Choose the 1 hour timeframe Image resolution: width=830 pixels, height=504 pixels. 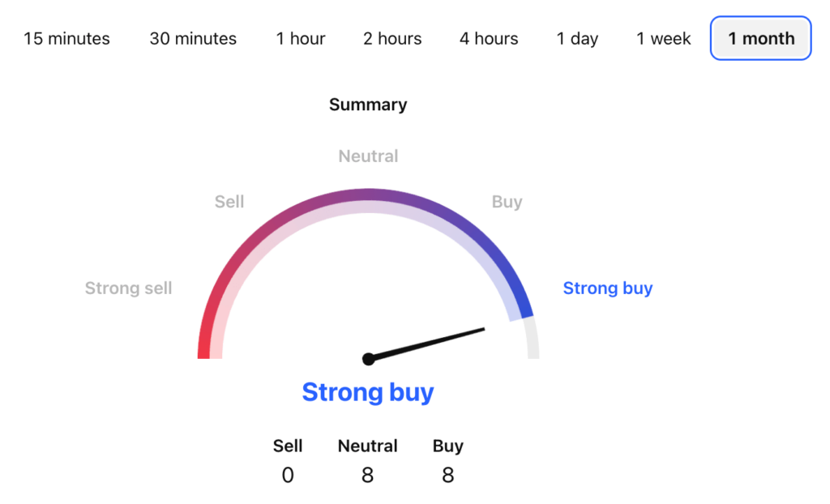[x=300, y=38]
